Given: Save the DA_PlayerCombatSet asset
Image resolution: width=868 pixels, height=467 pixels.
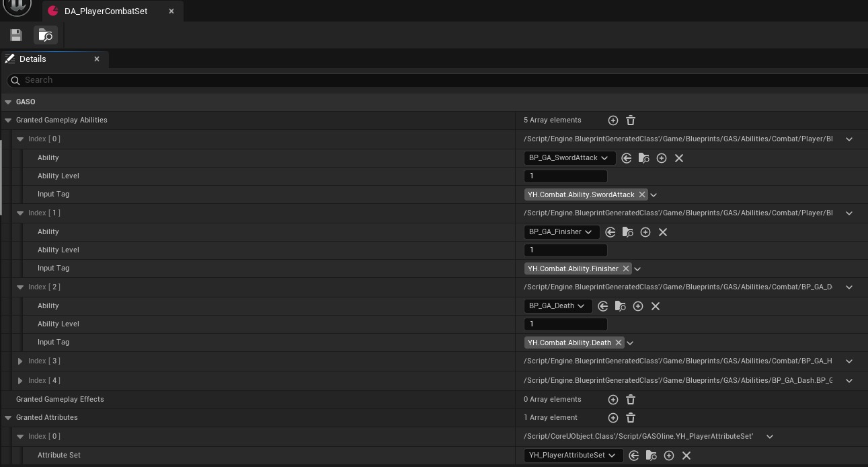Looking at the screenshot, I should click(x=16, y=35).
